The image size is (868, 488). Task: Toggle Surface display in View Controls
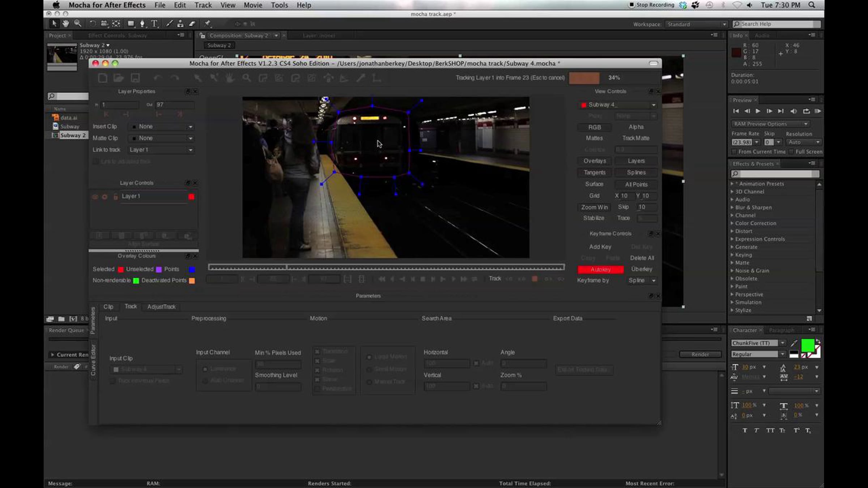tap(594, 184)
